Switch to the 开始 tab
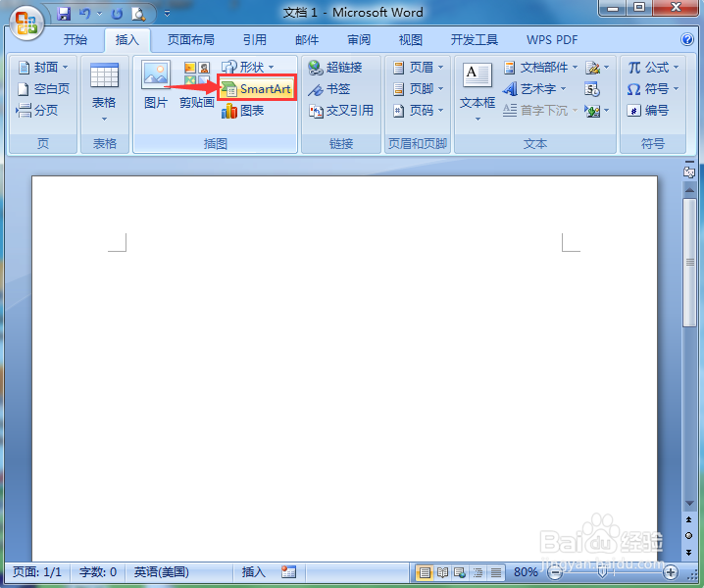 (75, 40)
